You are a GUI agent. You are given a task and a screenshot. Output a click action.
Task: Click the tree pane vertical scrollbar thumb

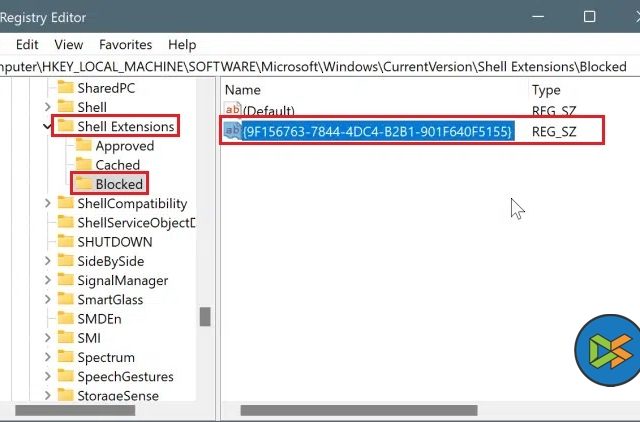point(205,316)
